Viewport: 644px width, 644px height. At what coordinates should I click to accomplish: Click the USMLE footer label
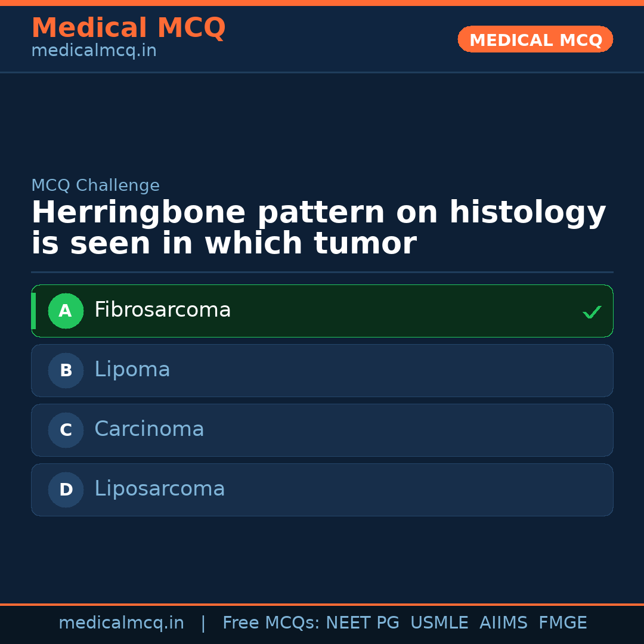[x=439, y=623]
